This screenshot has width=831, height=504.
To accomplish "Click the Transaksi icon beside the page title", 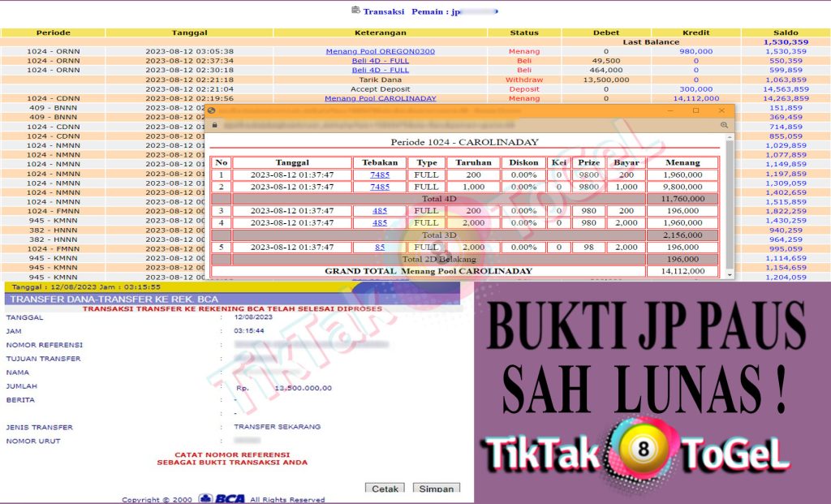I will 355,11.
